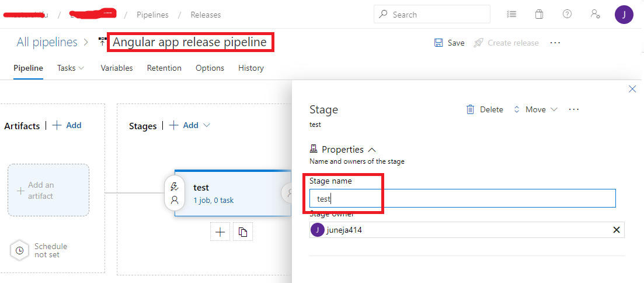Add a stage using plus icon below test
The height and width of the screenshot is (283, 644).
tap(220, 232)
